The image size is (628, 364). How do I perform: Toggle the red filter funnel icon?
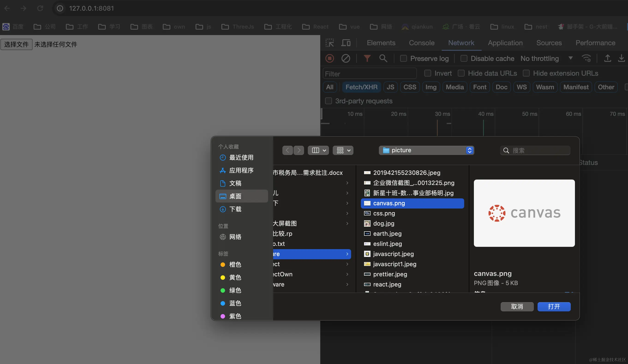[x=367, y=58]
